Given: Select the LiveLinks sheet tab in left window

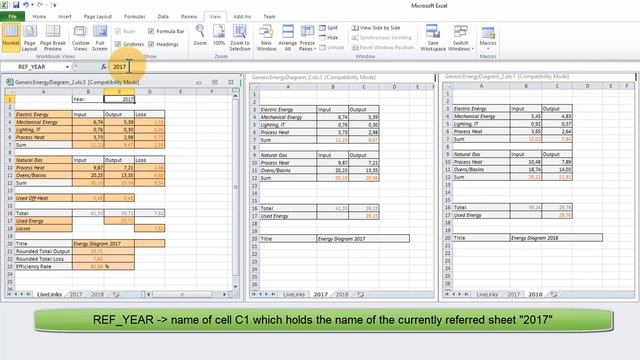Looking at the screenshot, I should click(49, 294).
